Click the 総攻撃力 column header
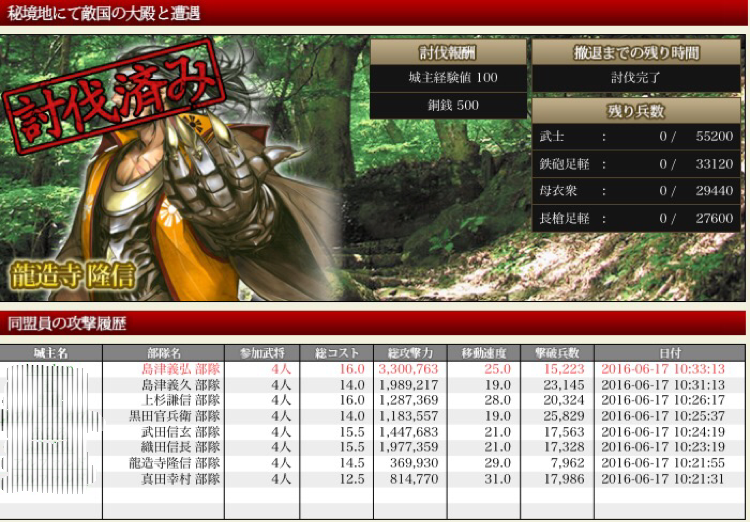Screen dimensions: 750x522 coord(410,353)
